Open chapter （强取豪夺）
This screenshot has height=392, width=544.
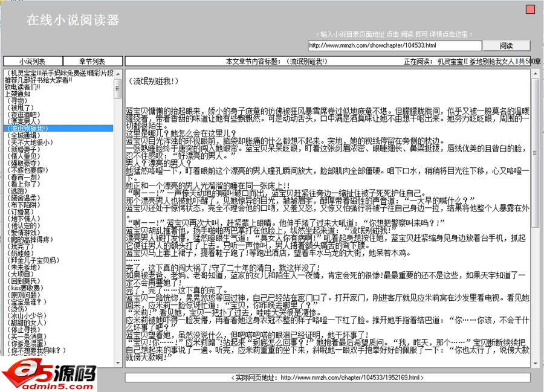(23, 163)
